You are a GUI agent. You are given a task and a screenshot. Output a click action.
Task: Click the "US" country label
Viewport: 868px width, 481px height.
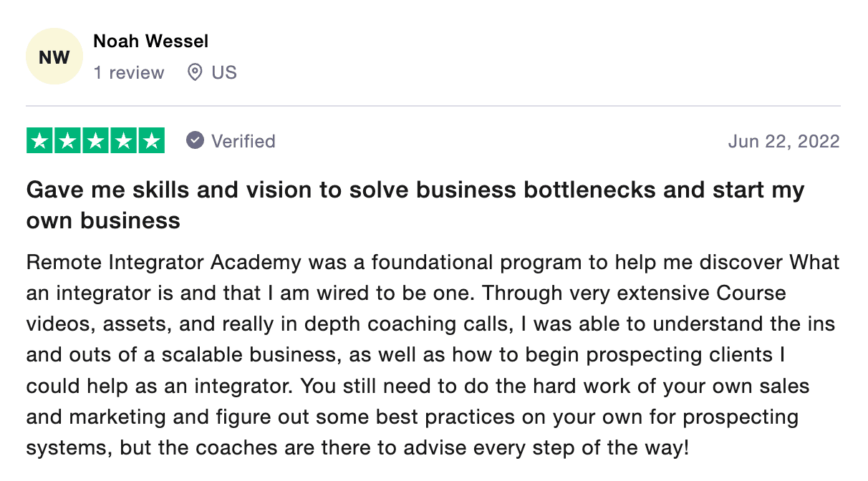coord(224,72)
